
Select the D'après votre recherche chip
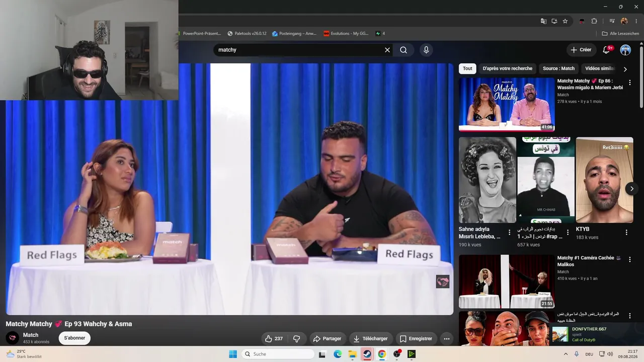507,68
